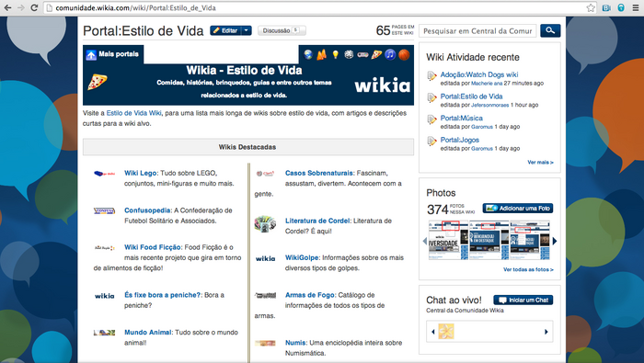Screen dimensions: 644x363
Task: Open the Casos Sobrenaturais link
Action: [319, 173]
